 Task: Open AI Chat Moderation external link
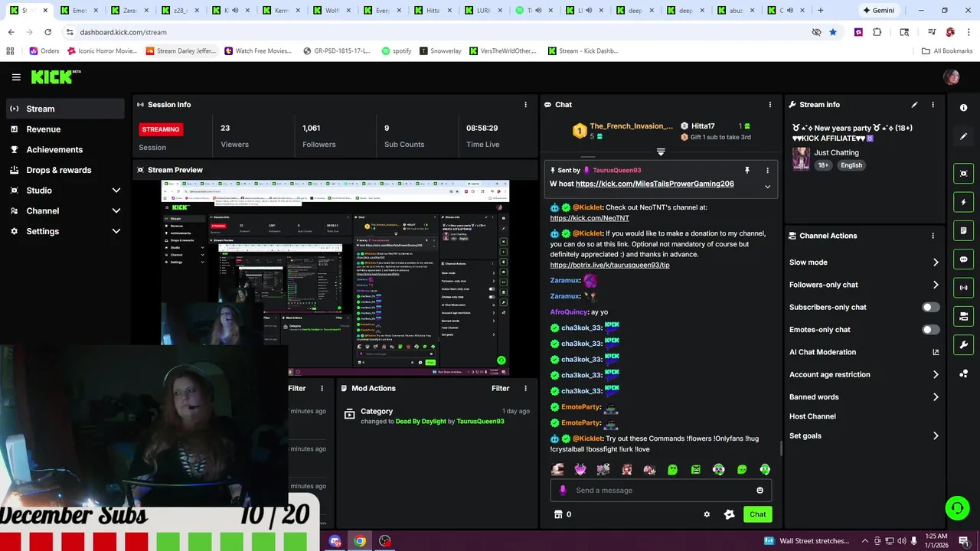936,353
